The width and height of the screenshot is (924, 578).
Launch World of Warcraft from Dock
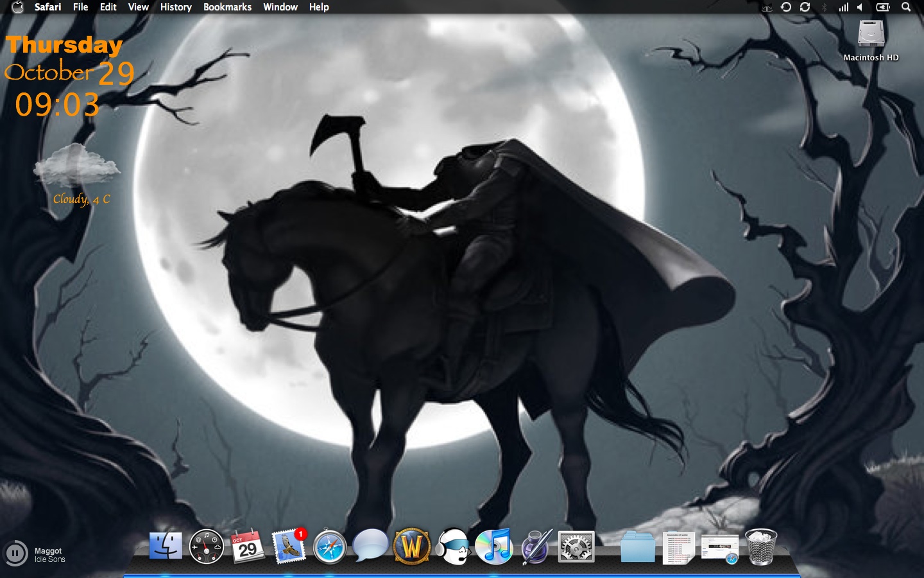(x=412, y=547)
